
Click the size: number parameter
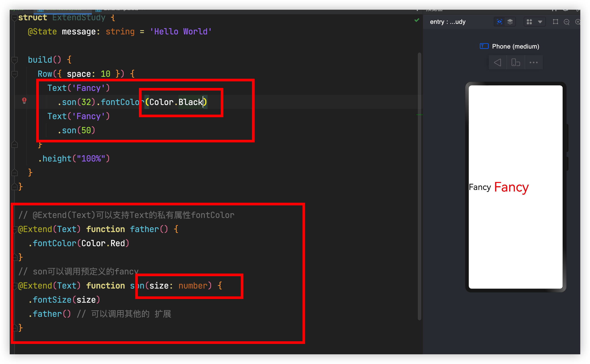click(178, 286)
